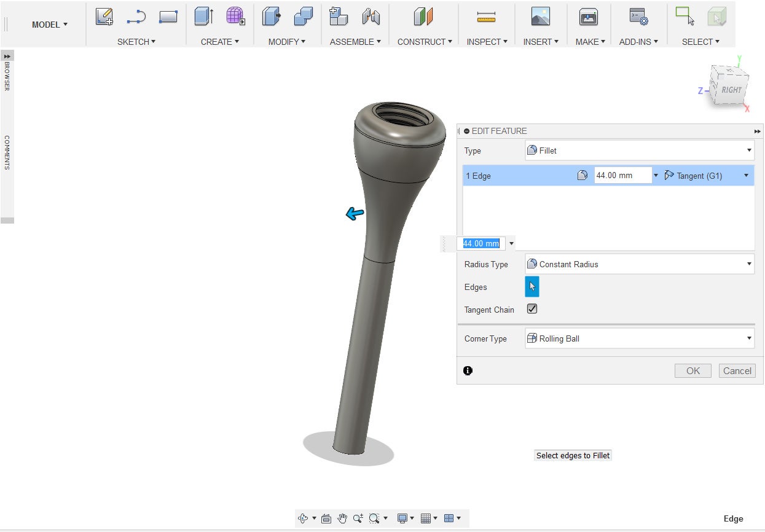
Task: Select the Orbit navigation tool
Action: pyautogui.click(x=303, y=518)
